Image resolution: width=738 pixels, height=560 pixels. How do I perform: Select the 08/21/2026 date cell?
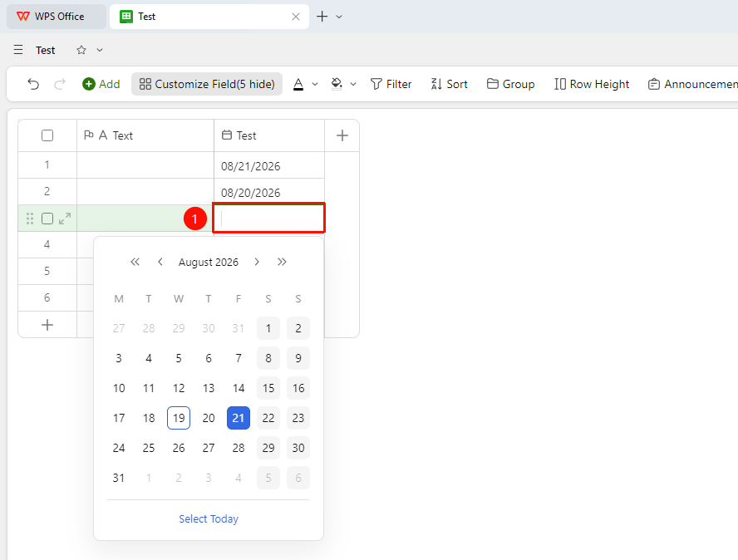(269, 165)
